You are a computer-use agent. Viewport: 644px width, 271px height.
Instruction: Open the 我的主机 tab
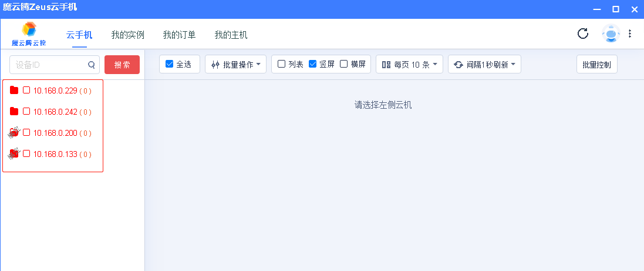pyautogui.click(x=231, y=35)
